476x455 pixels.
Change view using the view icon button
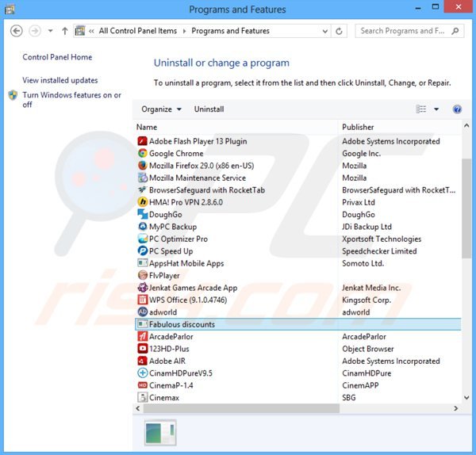tap(420, 109)
